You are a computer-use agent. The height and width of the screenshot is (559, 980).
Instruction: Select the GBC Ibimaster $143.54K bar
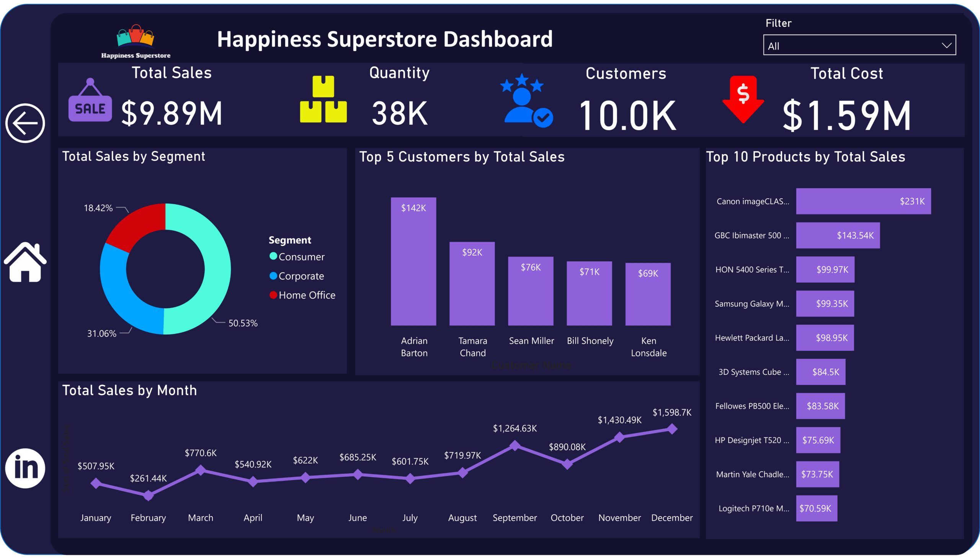click(838, 235)
